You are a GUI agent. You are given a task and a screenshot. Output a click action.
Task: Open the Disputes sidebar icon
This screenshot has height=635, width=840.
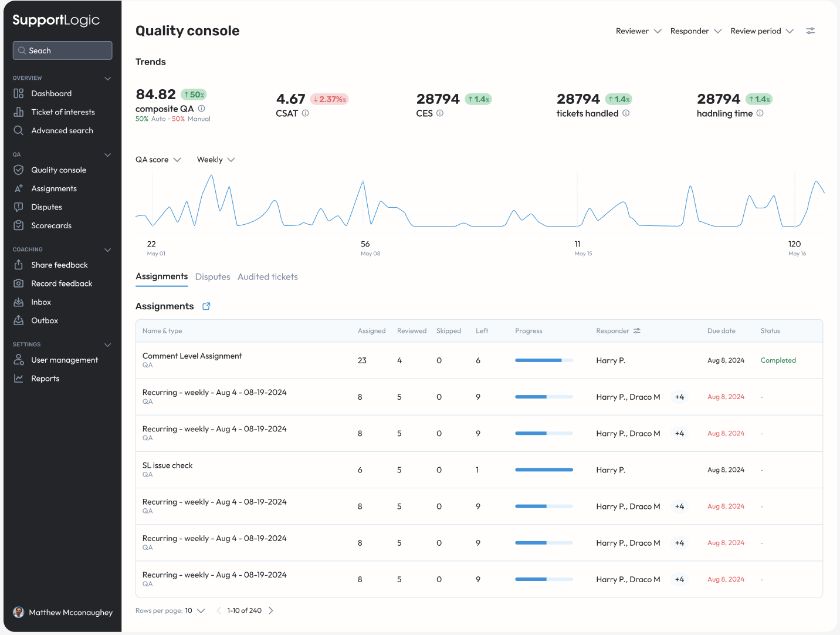tap(19, 207)
